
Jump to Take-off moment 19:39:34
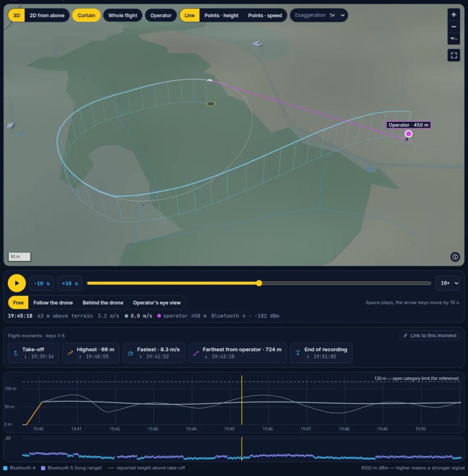pyautogui.click(x=34, y=353)
